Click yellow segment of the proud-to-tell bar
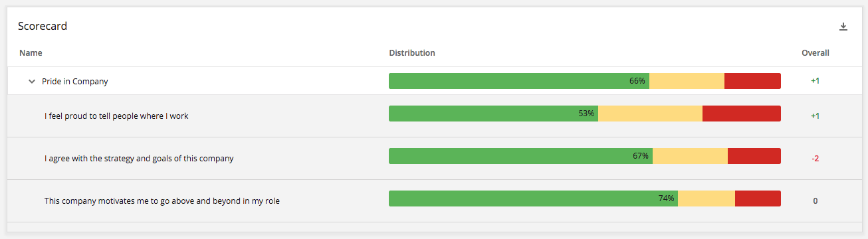 (650, 114)
